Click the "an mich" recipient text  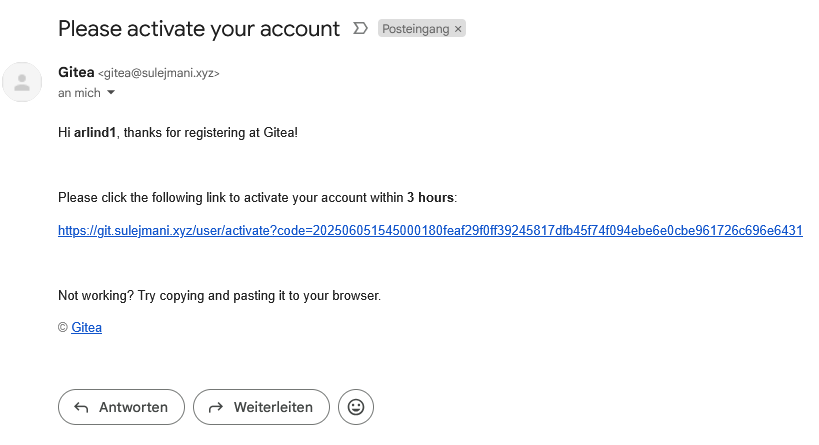pyautogui.click(x=79, y=93)
